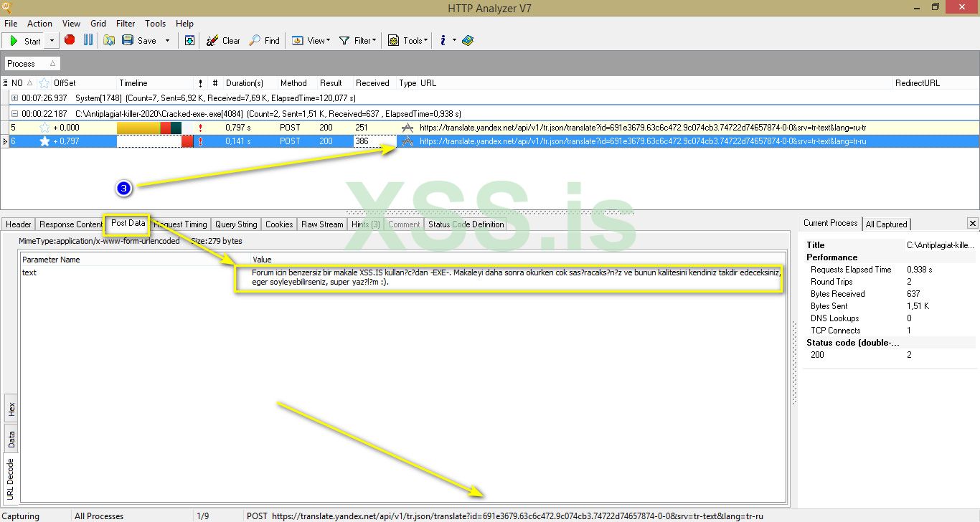Switch to the Query String tab
Screen dimensions: 980x522
(236, 224)
